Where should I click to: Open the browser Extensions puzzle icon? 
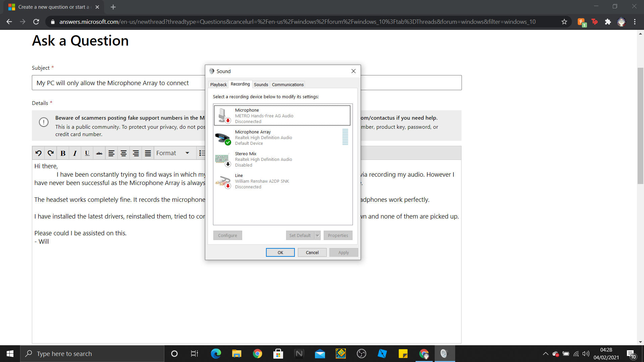[608, 22]
